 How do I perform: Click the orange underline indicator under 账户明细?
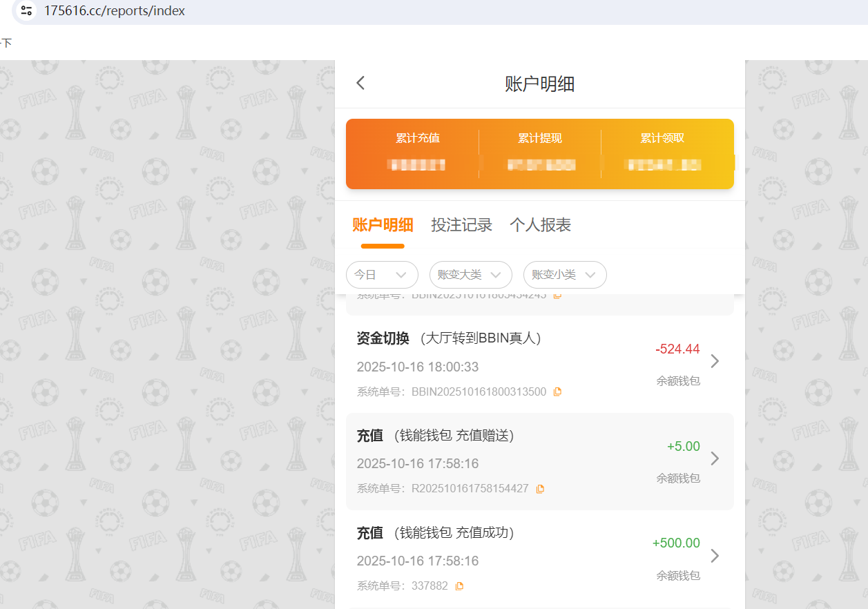pyautogui.click(x=383, y=246)
